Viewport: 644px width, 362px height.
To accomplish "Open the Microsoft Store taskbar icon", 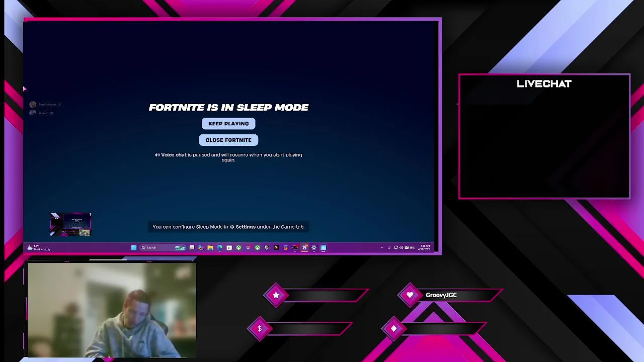I will click(x=229, y=247).
